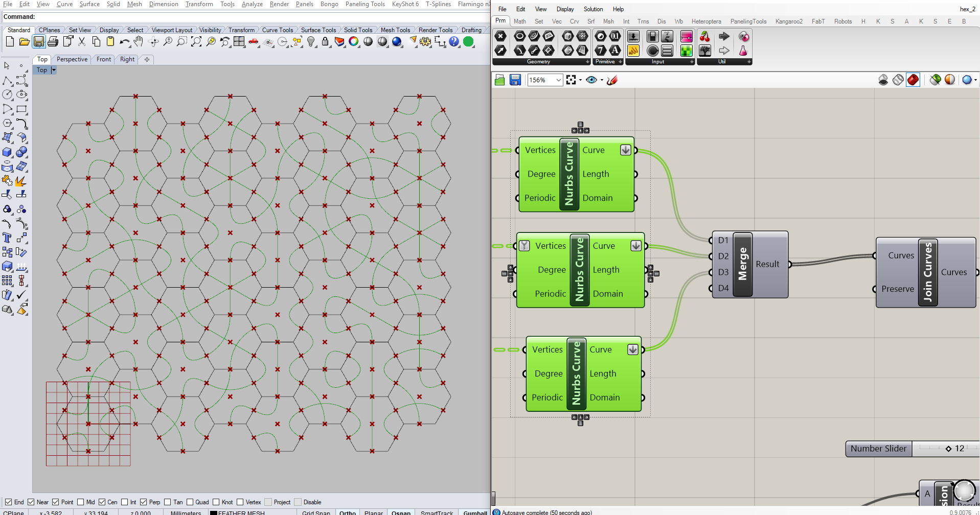The height and width of the screenshot is (515, 980).
Task: Expand the Primitive panel in Grasshopper ribbon
Action: (x=621, y=62)
